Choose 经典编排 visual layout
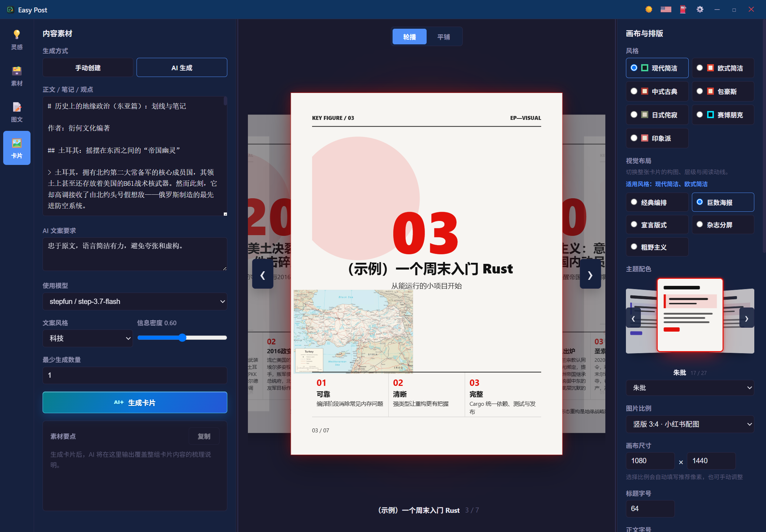This screenshot has width=766, height=532. 657,202
